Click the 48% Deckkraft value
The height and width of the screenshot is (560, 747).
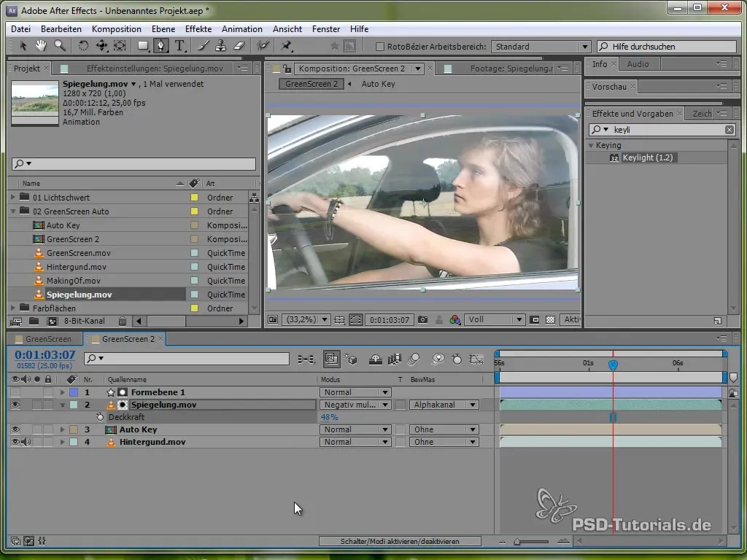[x=329, y=417]
